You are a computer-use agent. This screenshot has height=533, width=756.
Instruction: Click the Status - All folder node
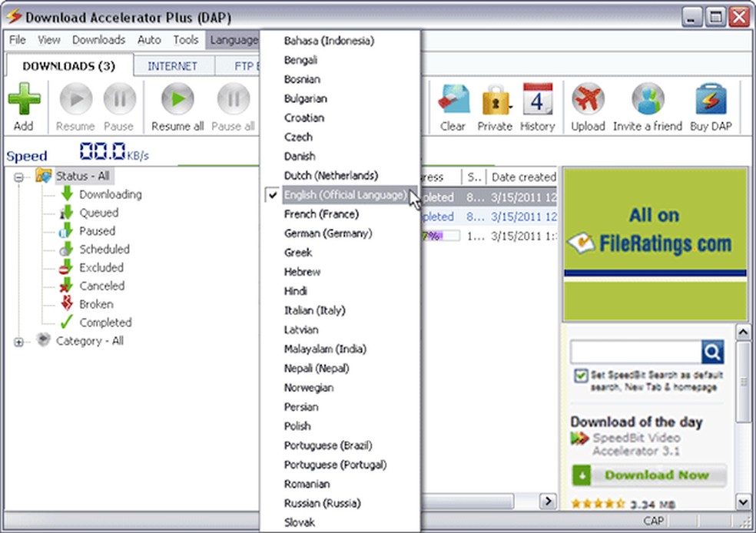82,176
